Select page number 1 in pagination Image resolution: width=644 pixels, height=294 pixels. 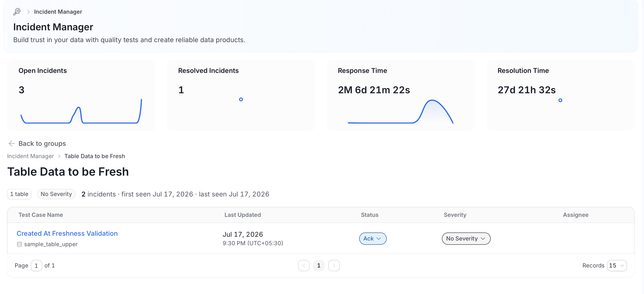318,265
